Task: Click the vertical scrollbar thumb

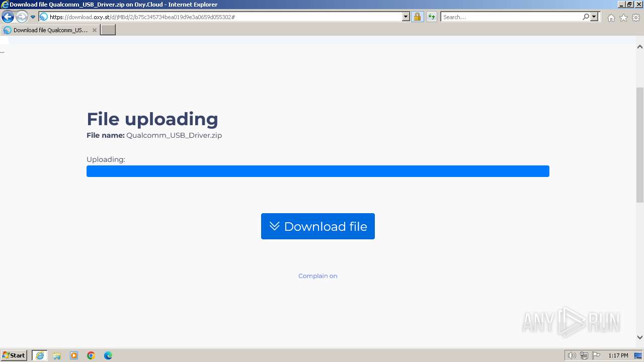Action: tap(640, 145)
